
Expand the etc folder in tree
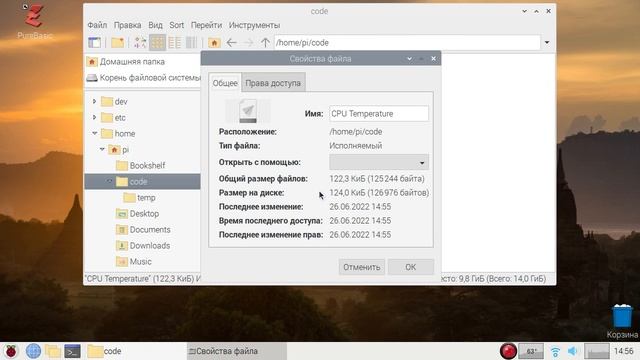tap(94, 118)
